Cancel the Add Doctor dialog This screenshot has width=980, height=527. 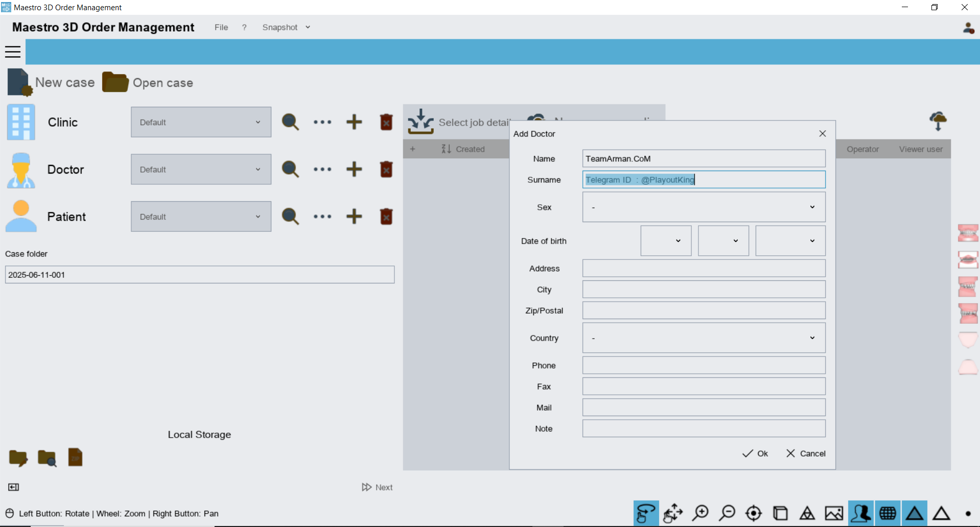coord(806,453)
